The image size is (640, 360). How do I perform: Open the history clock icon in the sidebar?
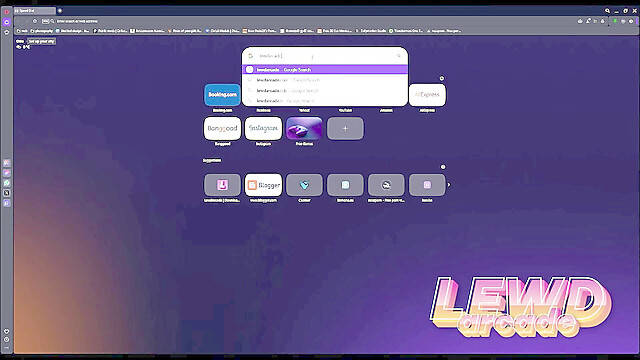[x=7, y=339]
